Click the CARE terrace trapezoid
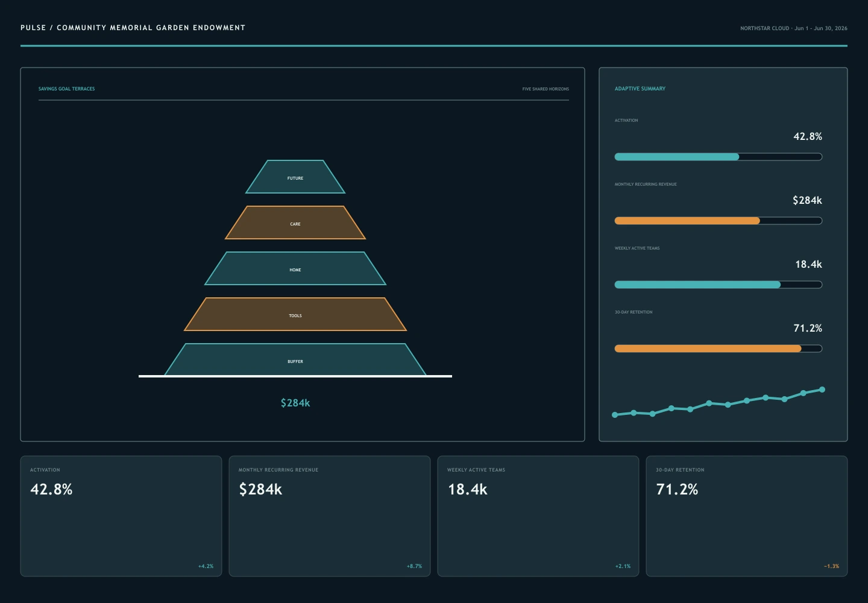The image size is (868, 603). [x=295, y=223]
